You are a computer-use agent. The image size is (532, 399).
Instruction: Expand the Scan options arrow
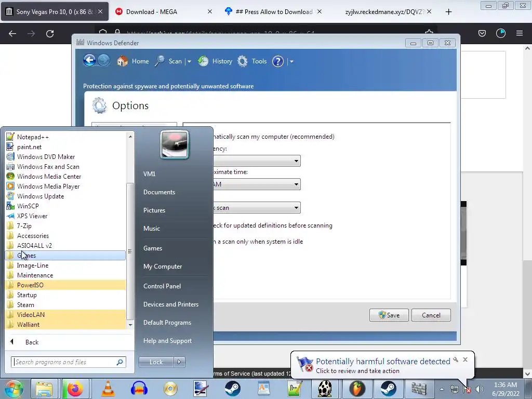point(189,62)
